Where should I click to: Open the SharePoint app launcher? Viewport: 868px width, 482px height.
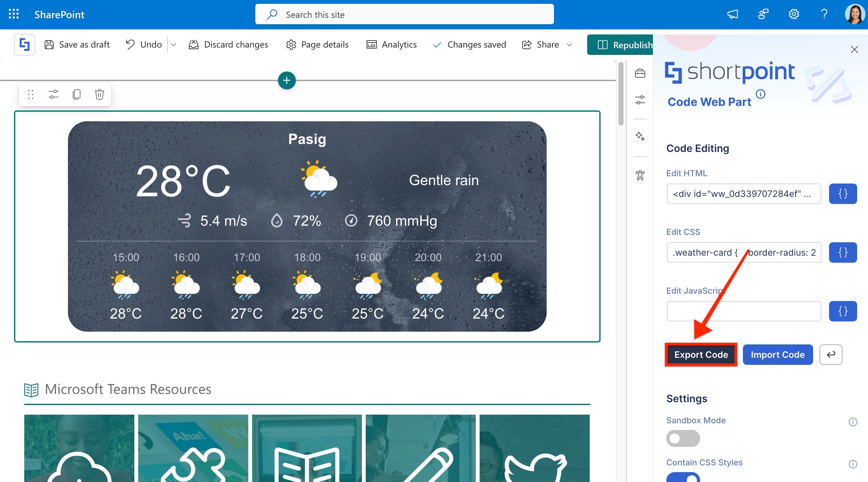tap(13, 14)
